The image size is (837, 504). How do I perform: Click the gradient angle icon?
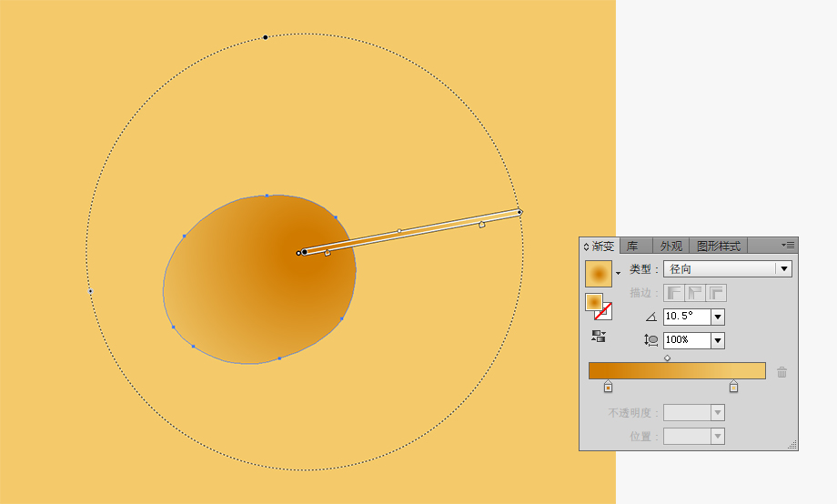(650, 318)
